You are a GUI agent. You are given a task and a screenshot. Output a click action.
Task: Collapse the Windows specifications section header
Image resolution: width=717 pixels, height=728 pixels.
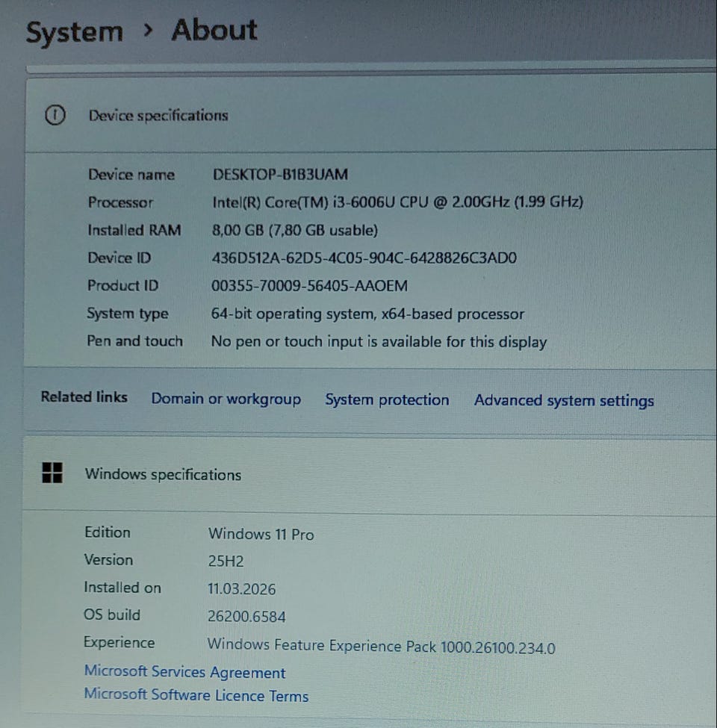[369, 474]
